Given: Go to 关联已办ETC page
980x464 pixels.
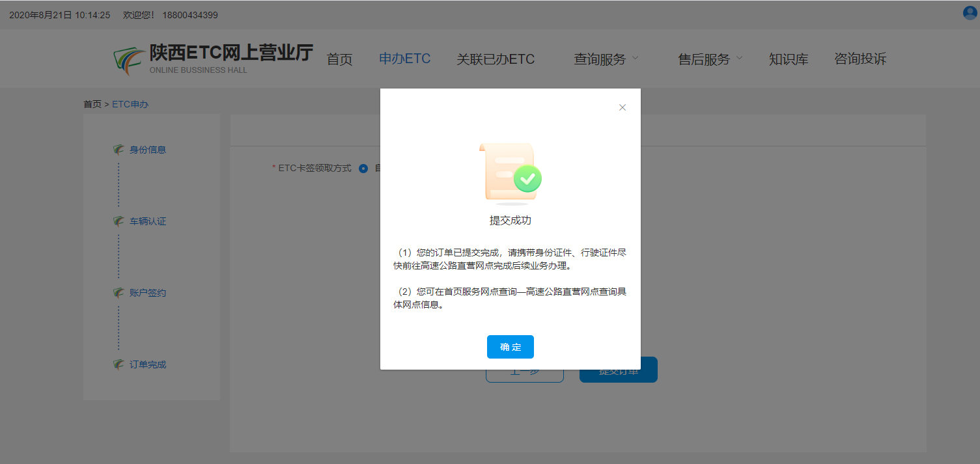Looking at the screenshot, I should 496,59.
